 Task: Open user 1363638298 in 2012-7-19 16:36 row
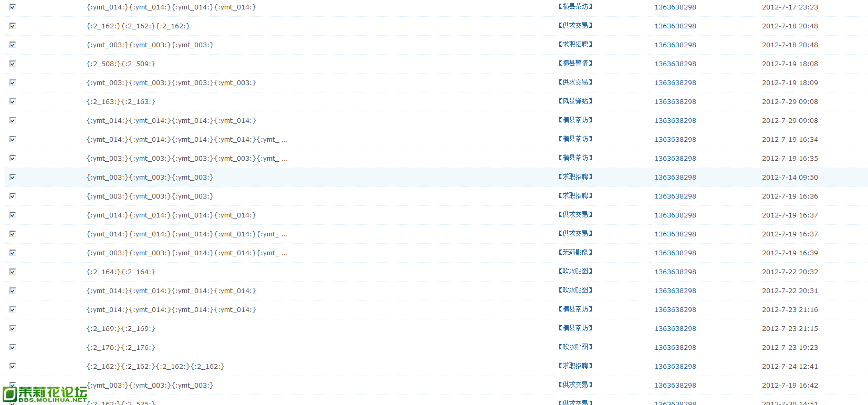pos(675,196)
